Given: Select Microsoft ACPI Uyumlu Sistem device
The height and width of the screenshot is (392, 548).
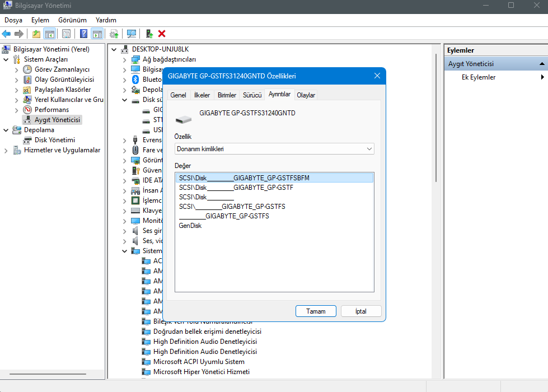Looking at the screenshot, I should 199,362.
